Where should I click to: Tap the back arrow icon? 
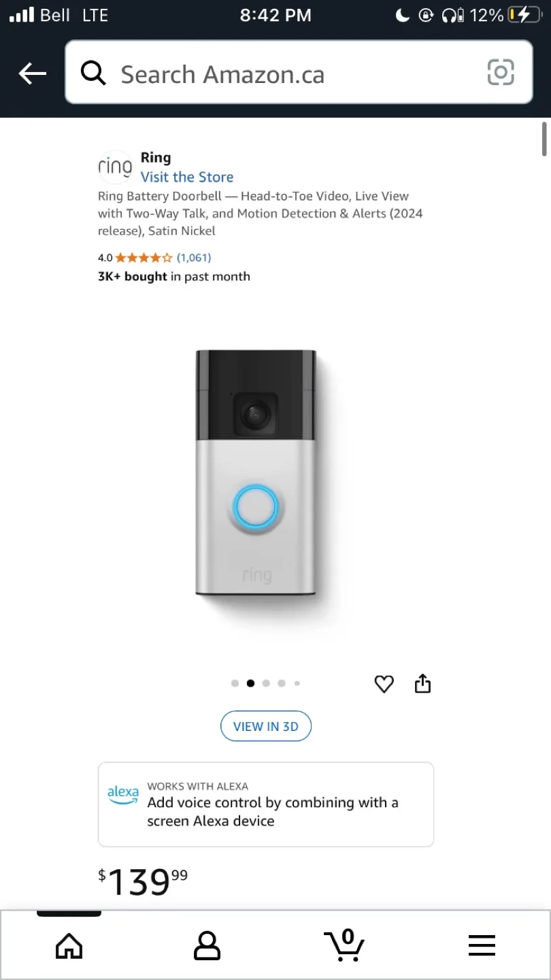pos(32,73)
